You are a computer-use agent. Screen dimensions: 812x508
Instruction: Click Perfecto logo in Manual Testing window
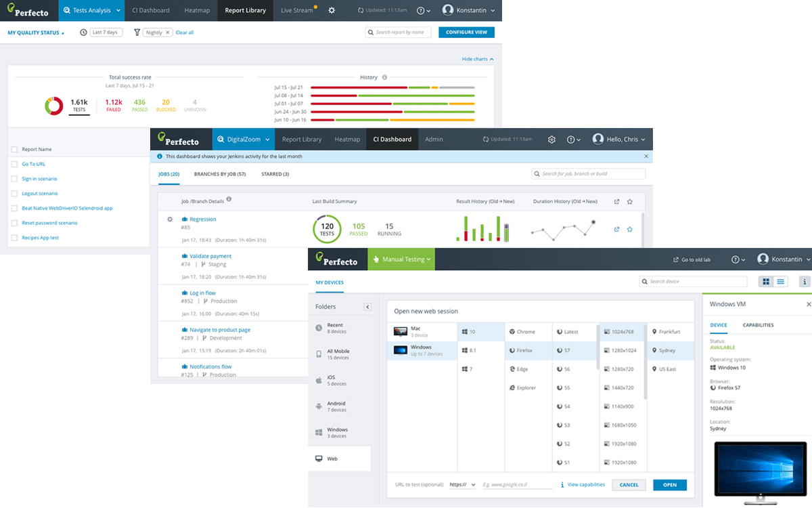[336, 259]
